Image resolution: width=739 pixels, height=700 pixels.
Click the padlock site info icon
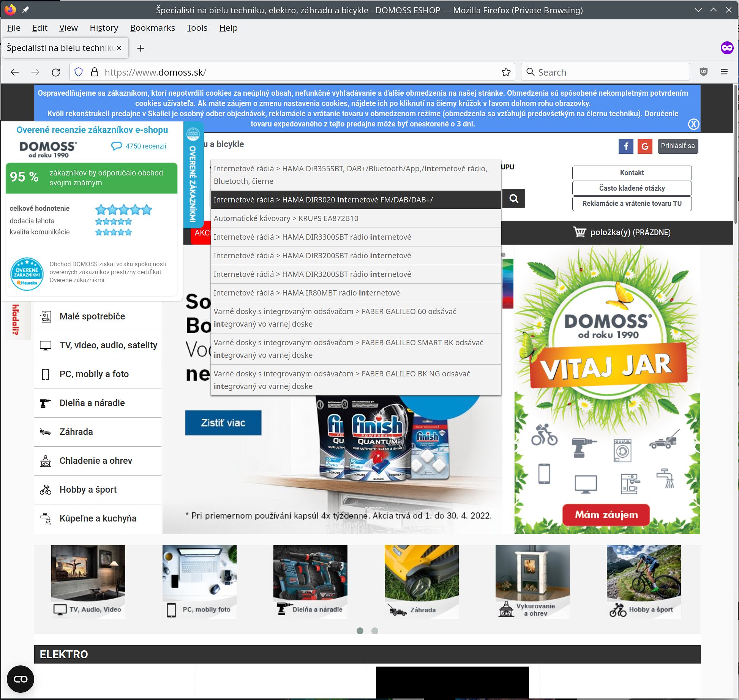coord(95,72)
